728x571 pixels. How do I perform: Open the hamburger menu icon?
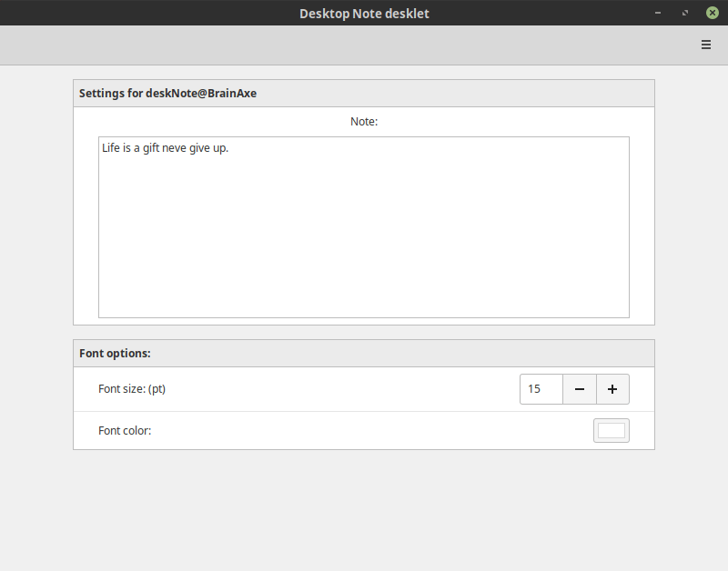(706, 45)
